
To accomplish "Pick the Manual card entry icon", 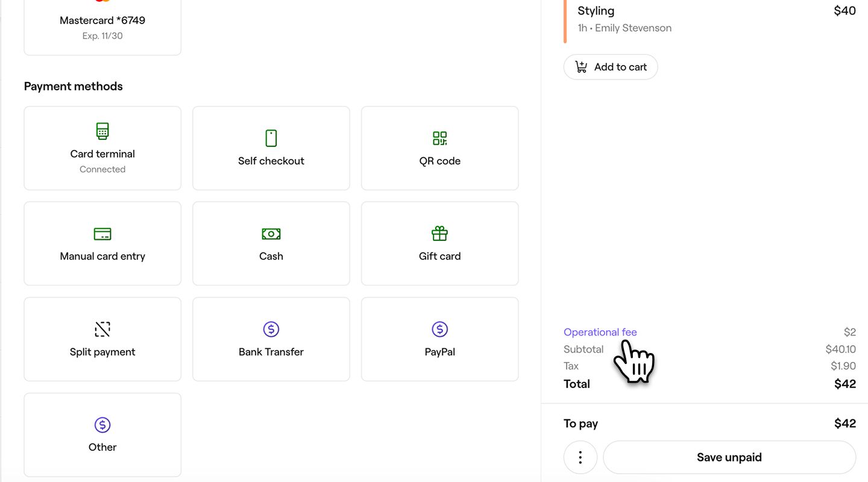I will (x=102, y=234).
